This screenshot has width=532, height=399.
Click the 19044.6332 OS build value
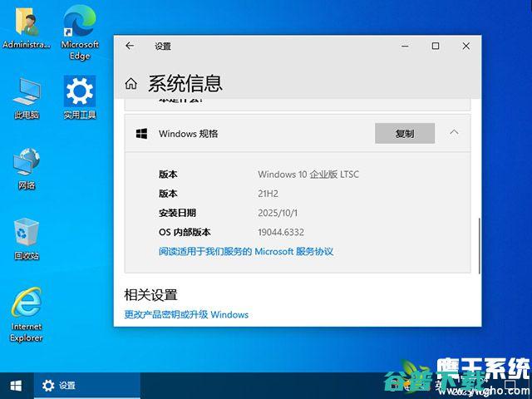[281, 233]
